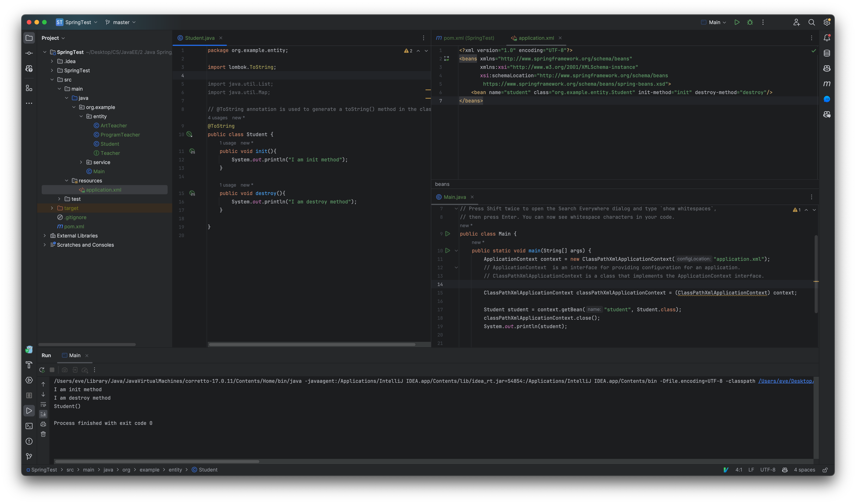Rerun the Main application in Run panel
The image size is (856, 504).
click(x=42, y=370)
